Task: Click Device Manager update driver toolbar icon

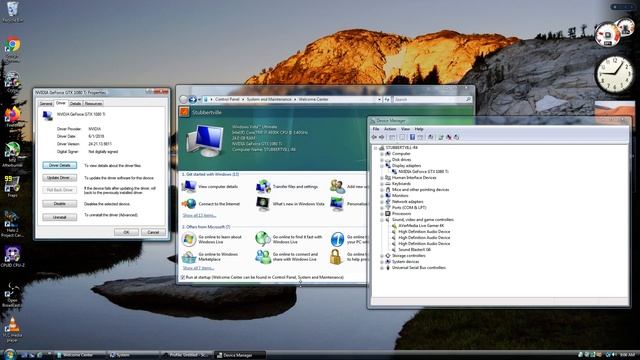Action: pos(441,137)
